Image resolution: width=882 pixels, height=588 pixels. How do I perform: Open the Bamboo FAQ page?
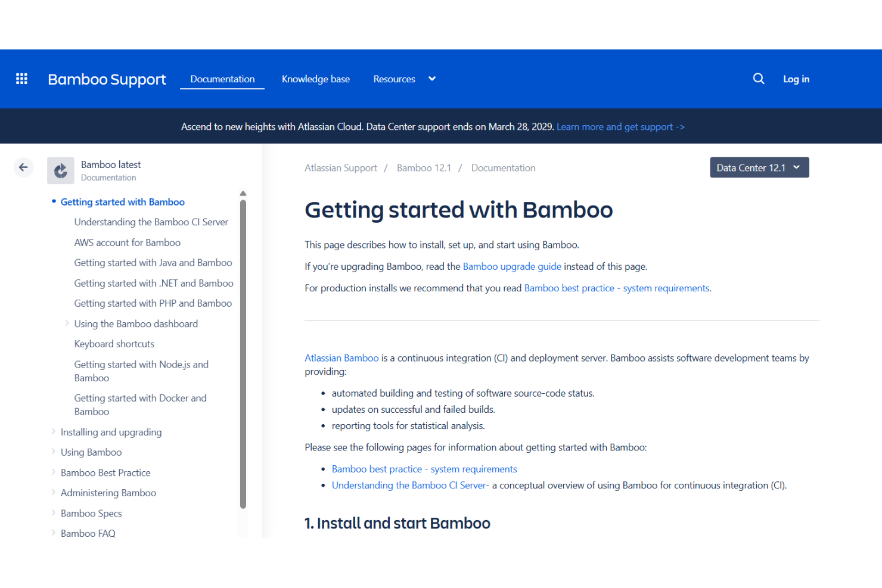pyautogui.click(x=88, y=533)
